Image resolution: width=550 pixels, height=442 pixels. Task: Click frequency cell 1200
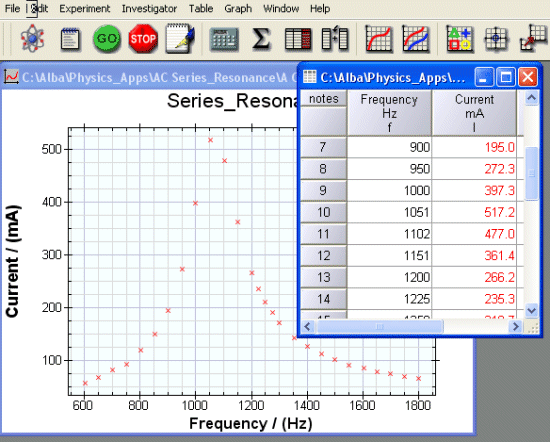tap(389, 277)
